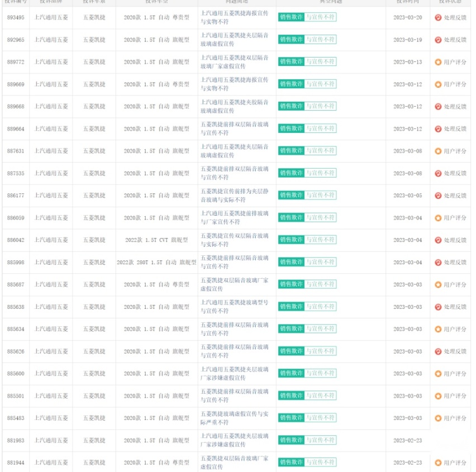Click complaint number 886042
Screen dimensions: 476x472
click(x=16, y=240)
